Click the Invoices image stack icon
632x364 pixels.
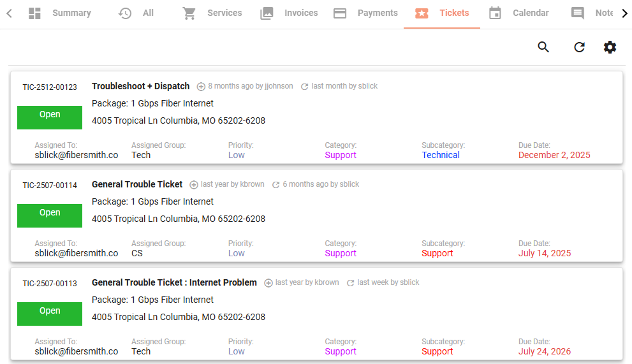(x=267, y=13)
